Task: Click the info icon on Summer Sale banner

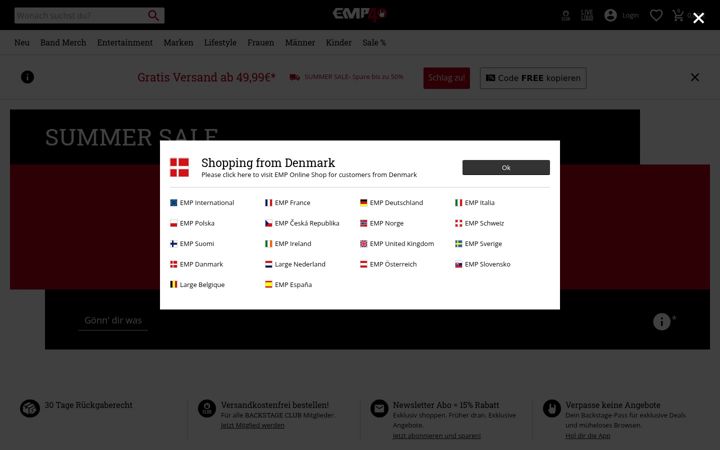Action: coord(662,321)
